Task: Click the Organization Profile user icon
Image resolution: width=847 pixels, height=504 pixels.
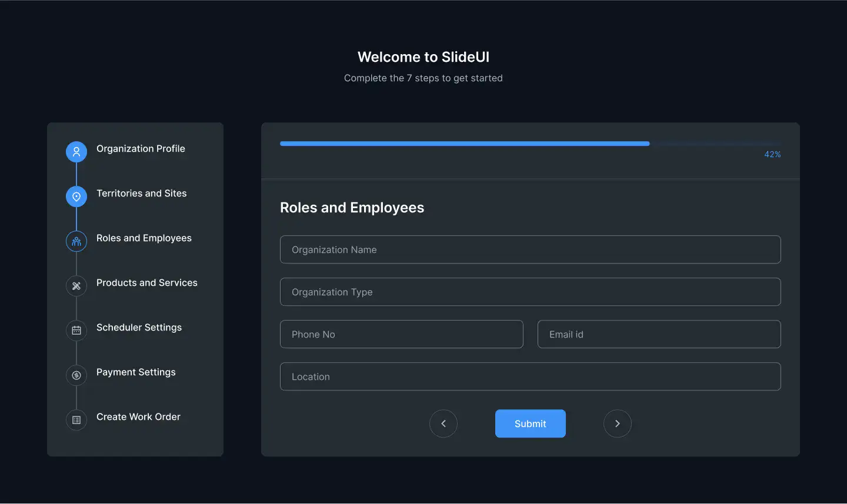Action: click(x=76, y=152)
